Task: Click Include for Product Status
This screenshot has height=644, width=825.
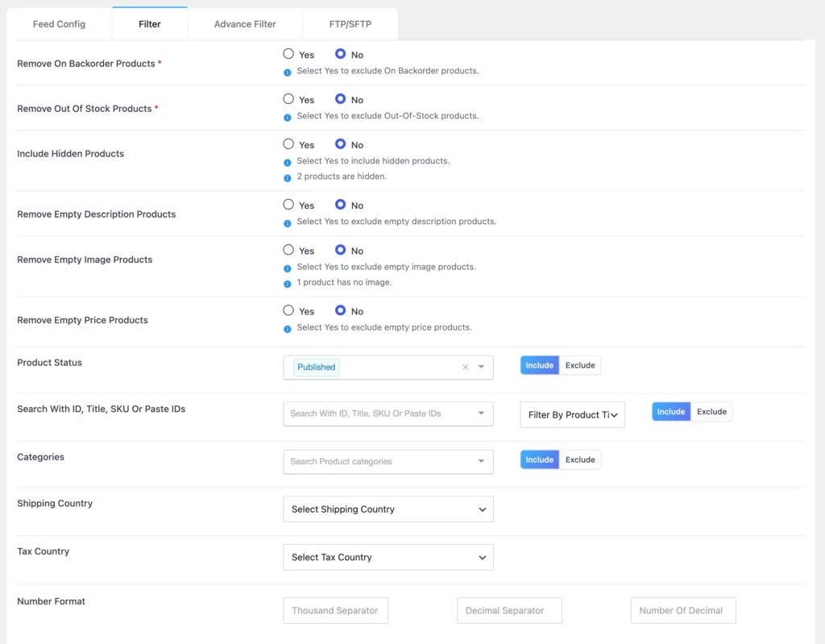Action: (539, 365)
